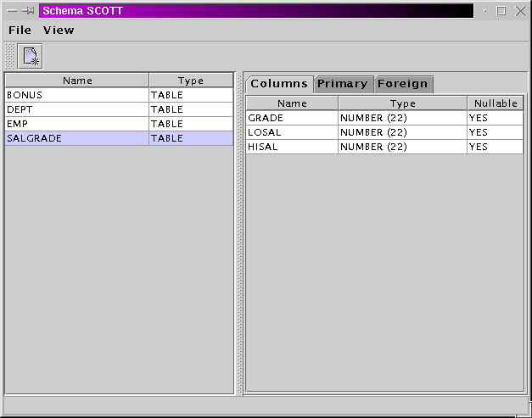Select the LOSAL column row
532x418 pixels.
coord(292,132)
